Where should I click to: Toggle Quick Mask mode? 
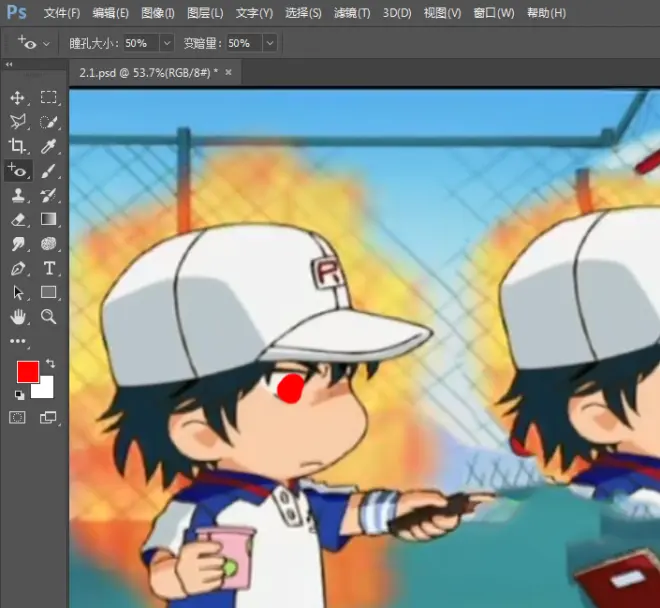(17, 417)
